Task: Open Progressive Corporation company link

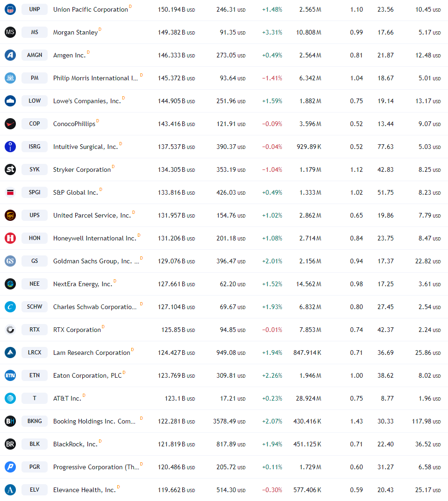Action: (96, 467)
